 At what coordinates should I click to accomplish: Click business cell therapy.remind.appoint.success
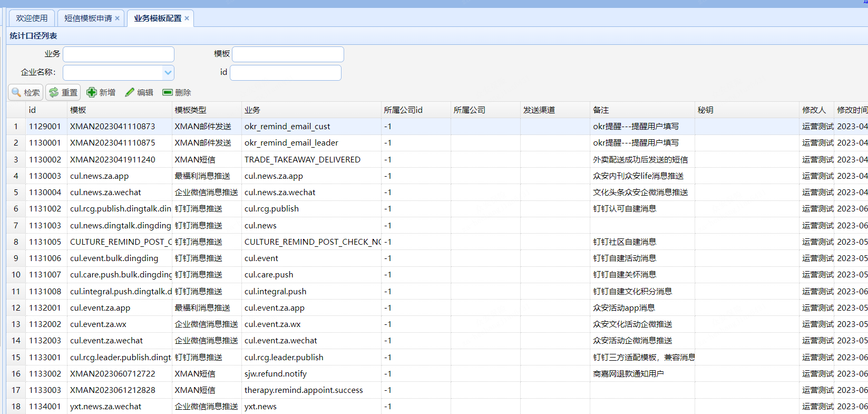[x=311, y=390]
